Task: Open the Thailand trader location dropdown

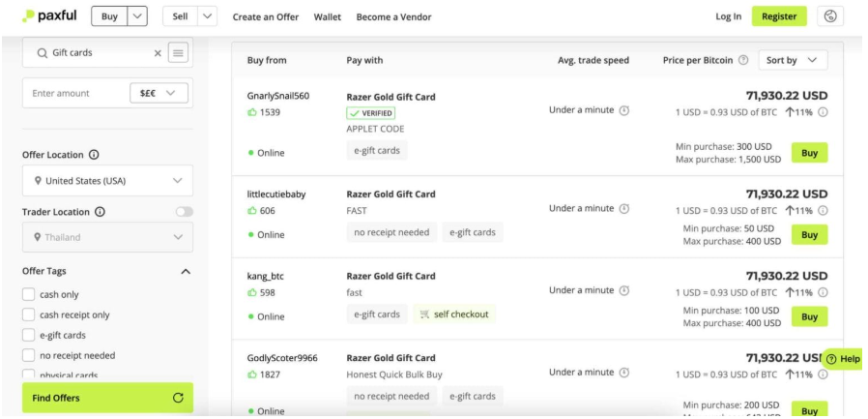Action: pos(107,237)
